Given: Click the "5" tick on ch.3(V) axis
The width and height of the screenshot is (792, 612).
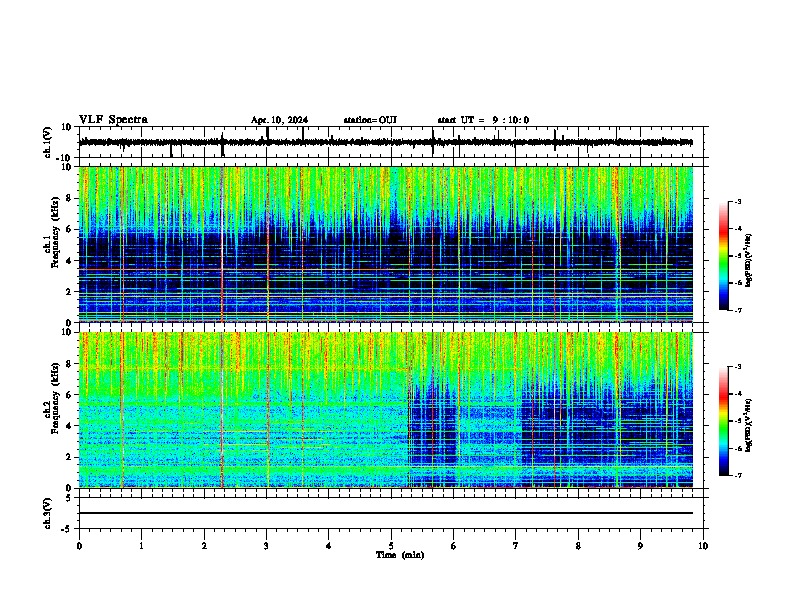Looking at the screenshot, I should 70,498.
